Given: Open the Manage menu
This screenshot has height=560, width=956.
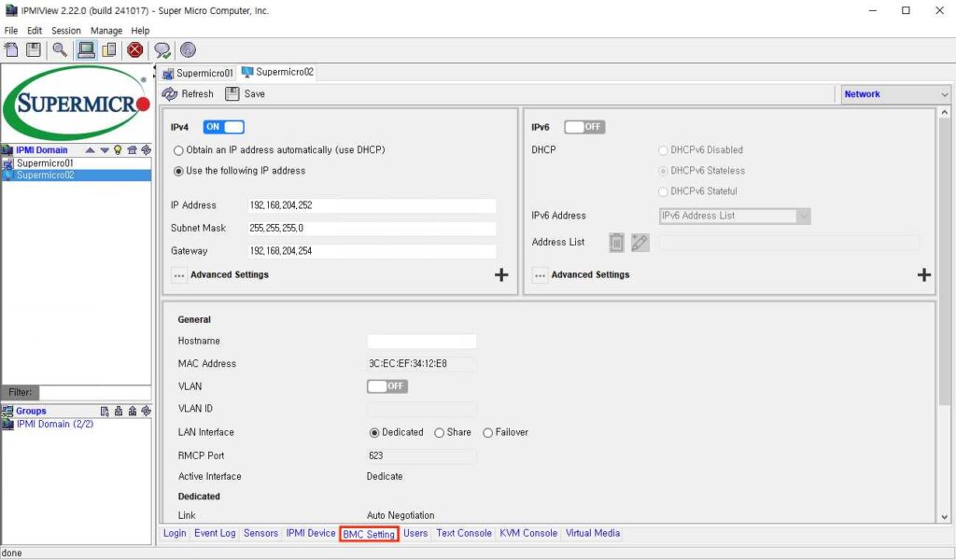Looking at the screenshot, I should 106,31.
